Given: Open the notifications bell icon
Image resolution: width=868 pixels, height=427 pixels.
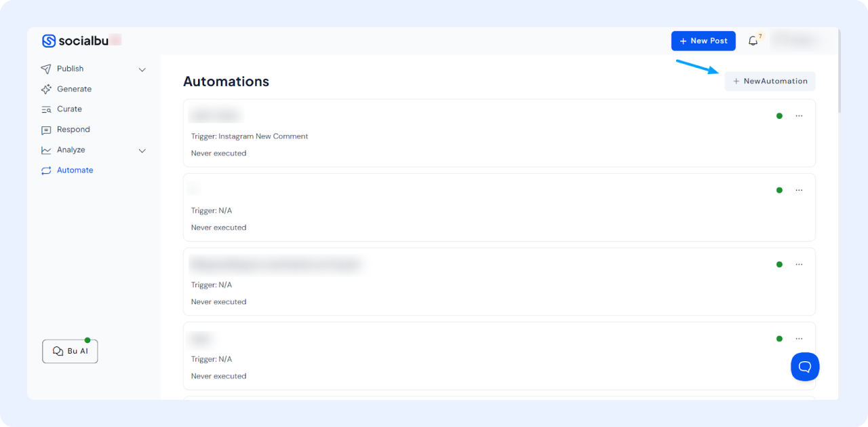Looking at the screenshot, I should pyautogui.click(x=753, y=41).
